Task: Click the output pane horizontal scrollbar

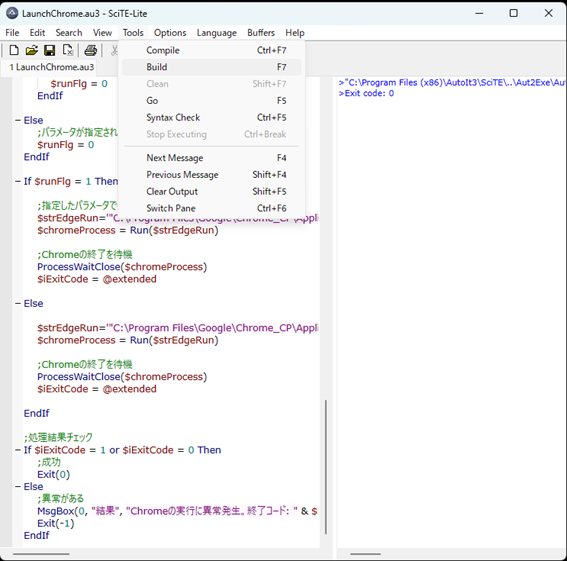Action: [365, 554]
